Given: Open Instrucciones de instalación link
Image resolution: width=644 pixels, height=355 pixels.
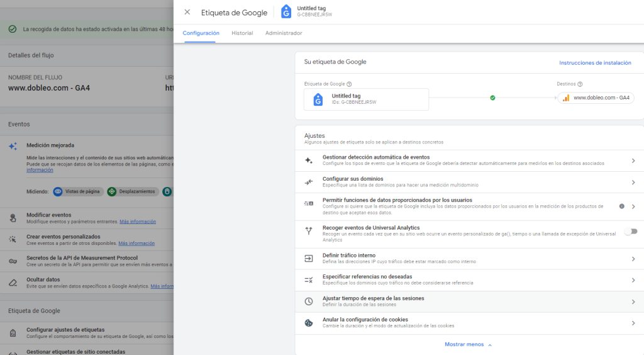Looking at the screenshot, I should coord(595,63).
